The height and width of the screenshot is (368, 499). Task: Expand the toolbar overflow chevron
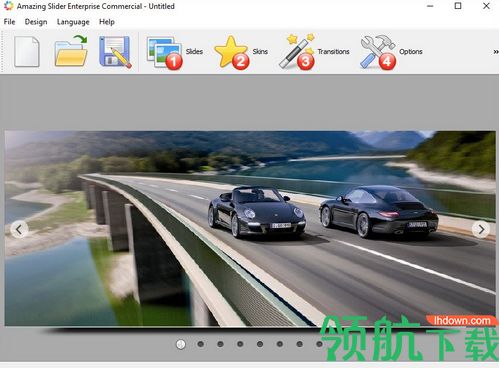click(x=496, y=52)
